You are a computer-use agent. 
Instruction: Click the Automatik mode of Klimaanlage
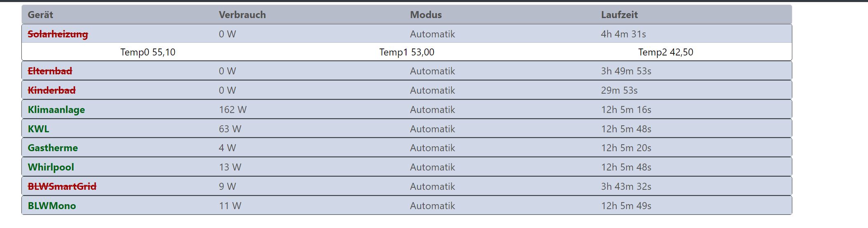pyautogui.click(x=432, y=110)
